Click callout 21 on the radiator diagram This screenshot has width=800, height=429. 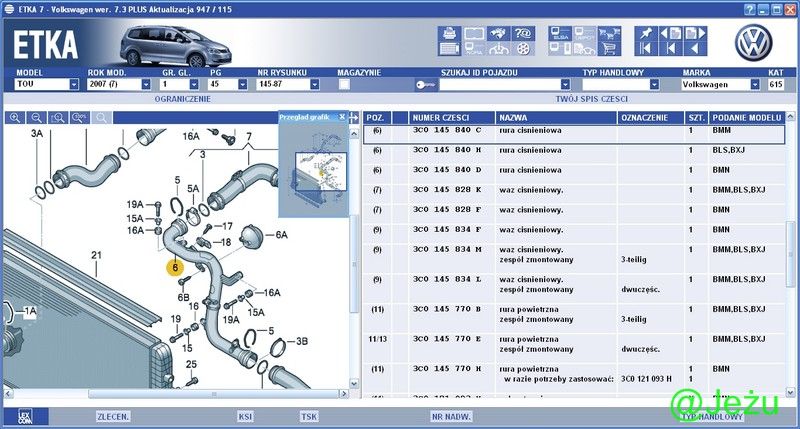(96, 255)
